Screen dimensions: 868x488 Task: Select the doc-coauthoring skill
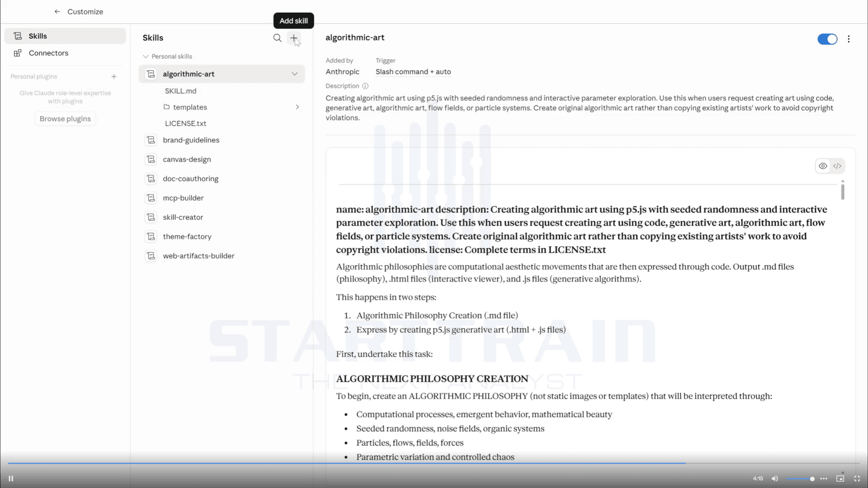click(x=222, y=179)
